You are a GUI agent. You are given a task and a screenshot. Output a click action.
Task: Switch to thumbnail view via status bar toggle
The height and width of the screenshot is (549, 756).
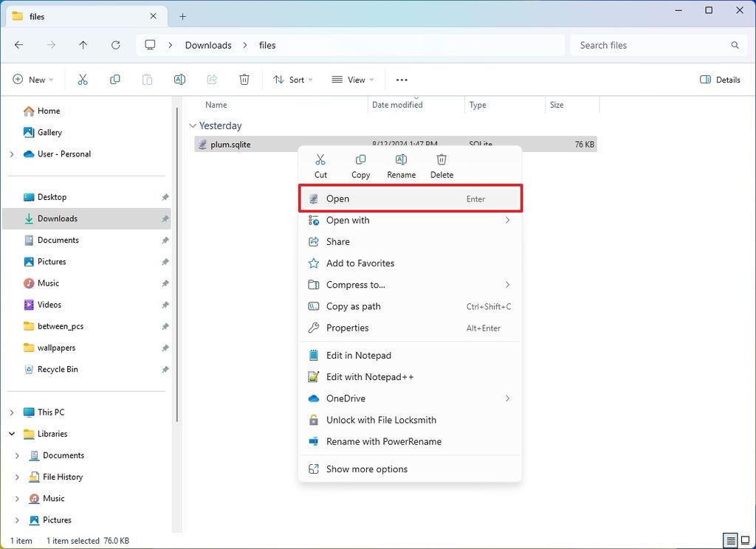744,540
